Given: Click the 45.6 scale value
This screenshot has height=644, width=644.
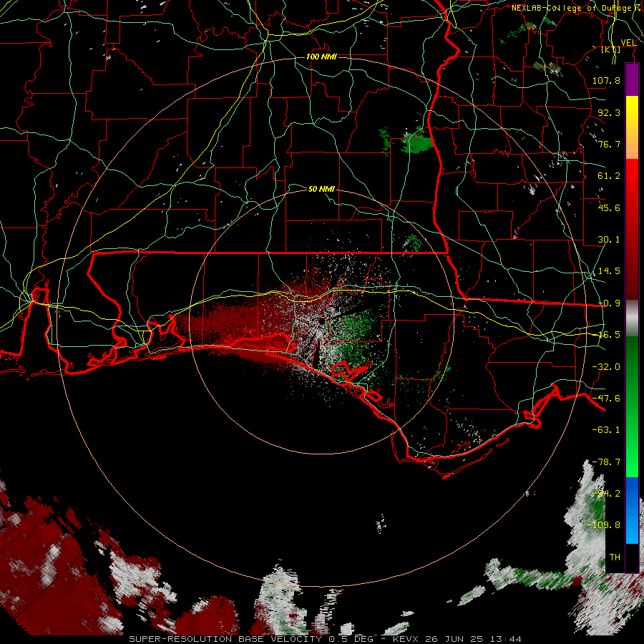Looking at the screenshot, I should pos(609,208).
